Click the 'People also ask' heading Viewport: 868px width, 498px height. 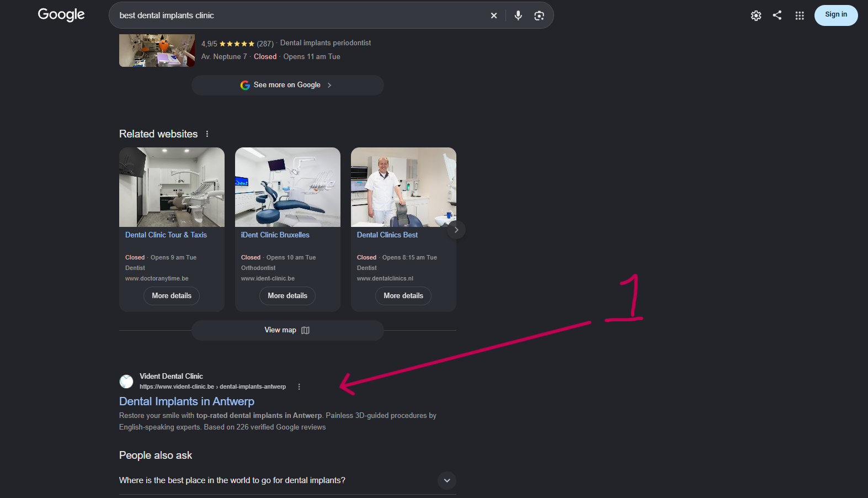pyautogui.click(x=156, y=455)
